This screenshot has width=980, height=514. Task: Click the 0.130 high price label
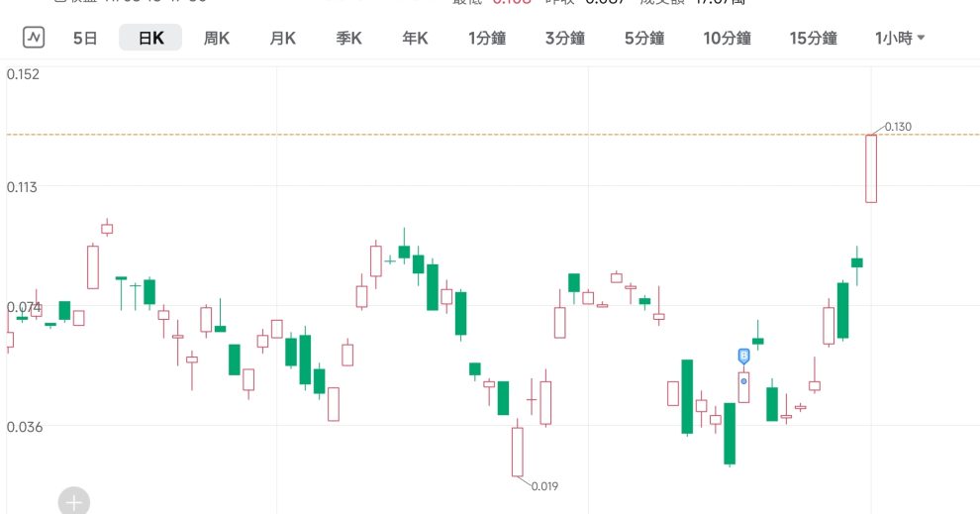[x=898, y=127]
